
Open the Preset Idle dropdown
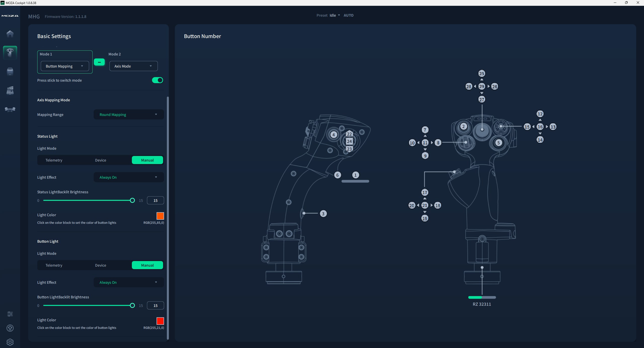click(x=334, y=15)
